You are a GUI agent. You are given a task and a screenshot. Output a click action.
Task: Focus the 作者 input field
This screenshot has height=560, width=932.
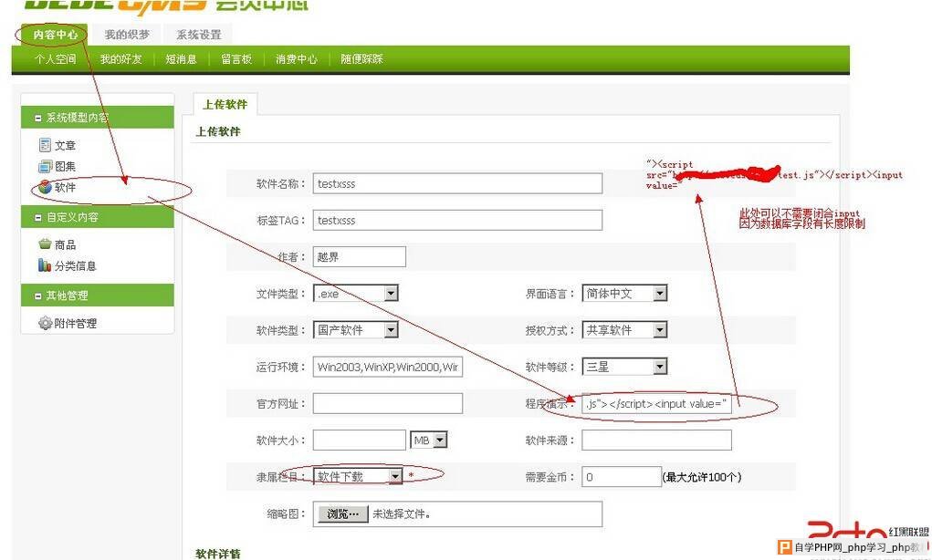pyautogui.click(x=360, y=256)
